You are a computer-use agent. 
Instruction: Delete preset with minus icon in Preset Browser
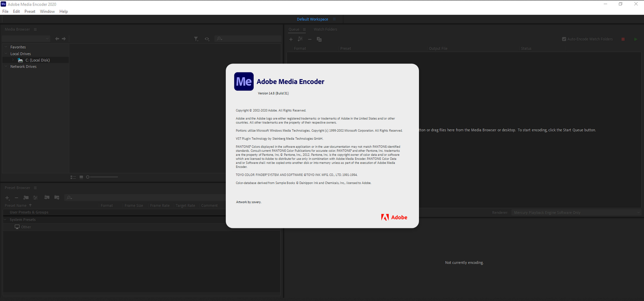[x=17, y=198]
